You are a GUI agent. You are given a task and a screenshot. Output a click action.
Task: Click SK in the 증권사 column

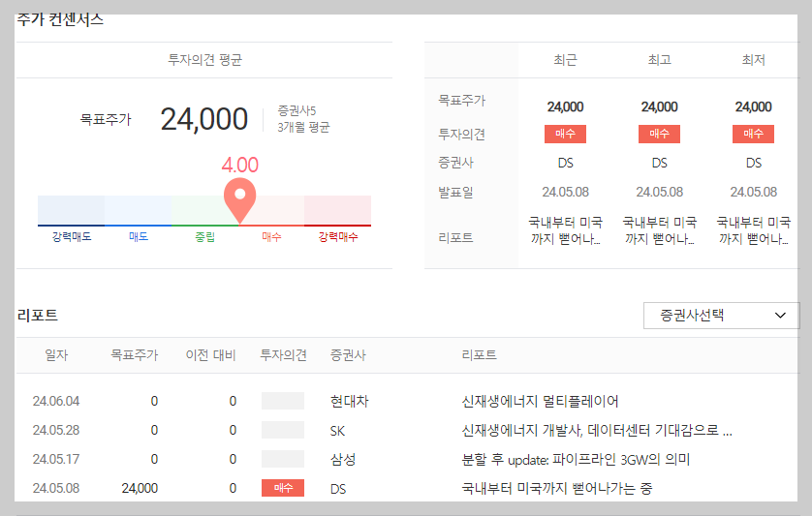pos(337,431)
